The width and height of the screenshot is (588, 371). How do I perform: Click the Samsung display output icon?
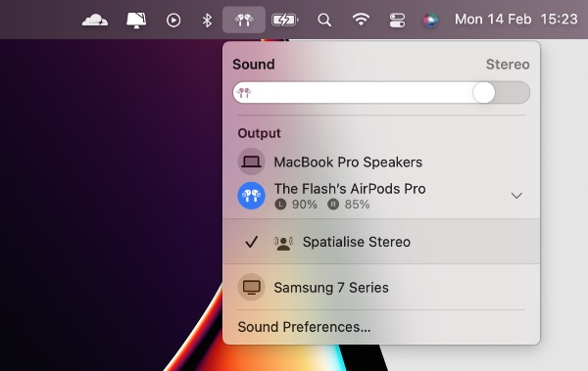251,288
